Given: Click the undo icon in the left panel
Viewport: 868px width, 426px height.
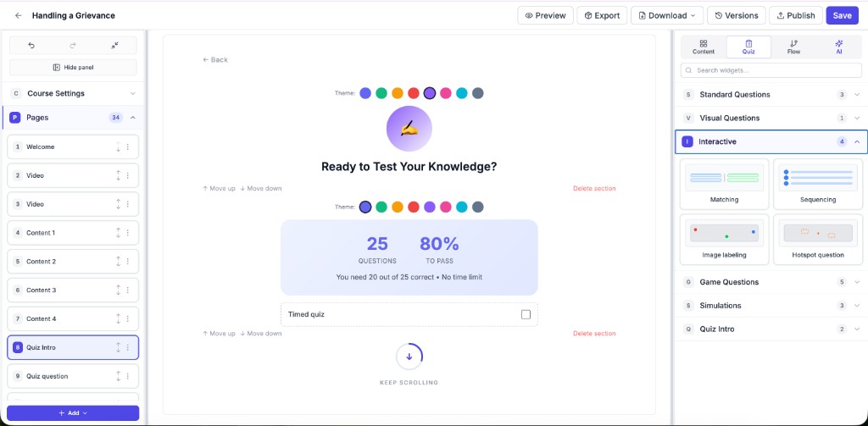Looking at the screenshot, I should tap(31, 46).
